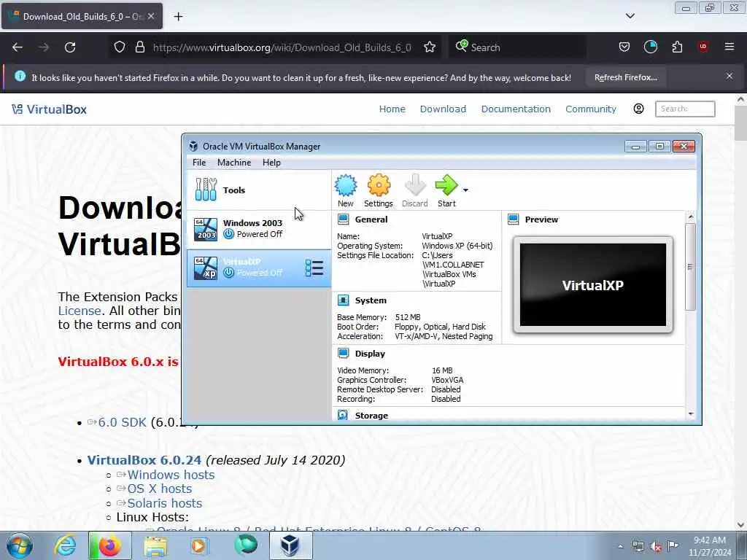The height and width of the screenshot is (560, 747).
Task: Click Refresh Firefox button
Action: pyautogui.click(x=625, y=77)
